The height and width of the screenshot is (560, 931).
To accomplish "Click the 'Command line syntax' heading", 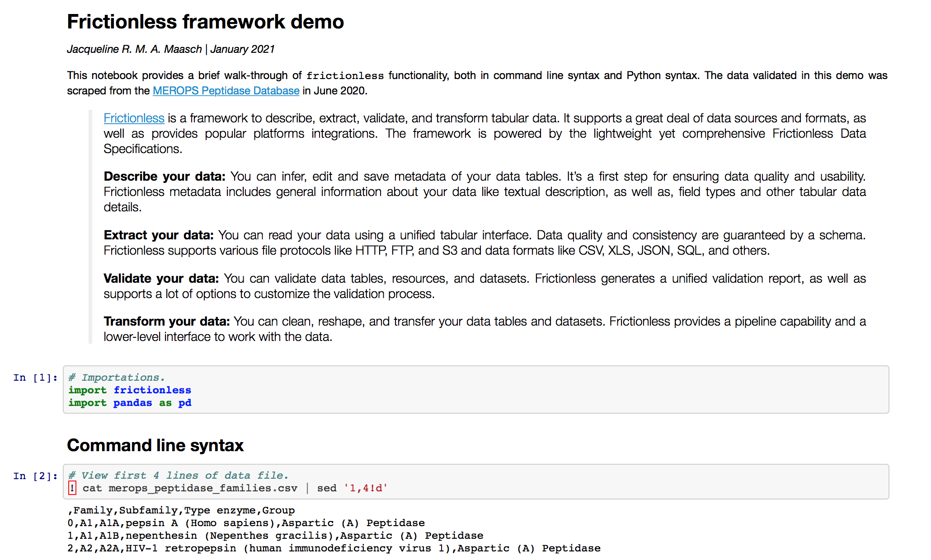I will (155, 445).
